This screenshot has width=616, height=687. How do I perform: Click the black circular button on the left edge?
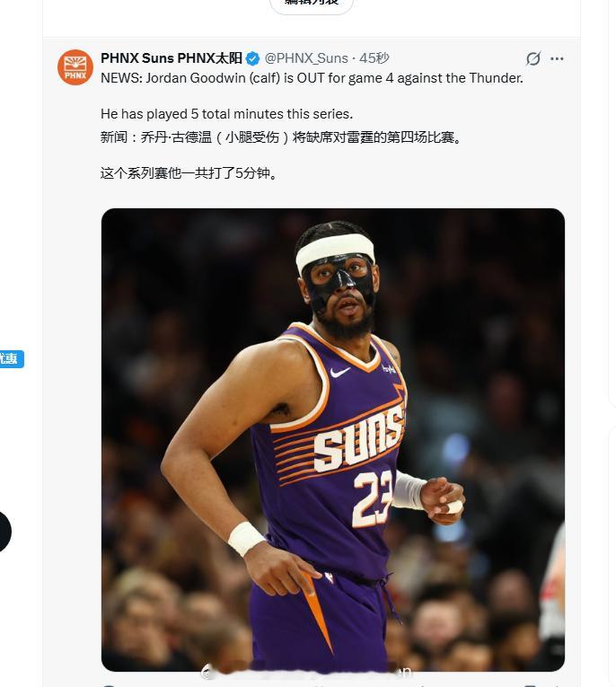tap(5, 532)
